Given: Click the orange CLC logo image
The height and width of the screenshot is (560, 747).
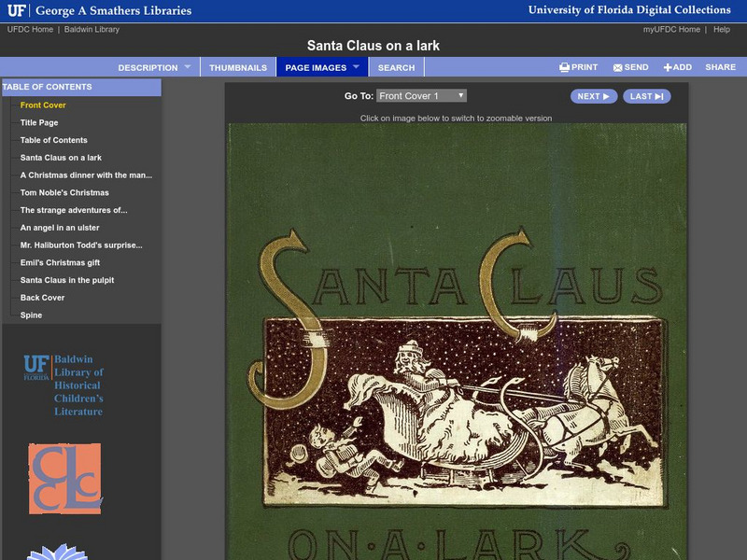Looking at the screenshot, I should (64, 478).
